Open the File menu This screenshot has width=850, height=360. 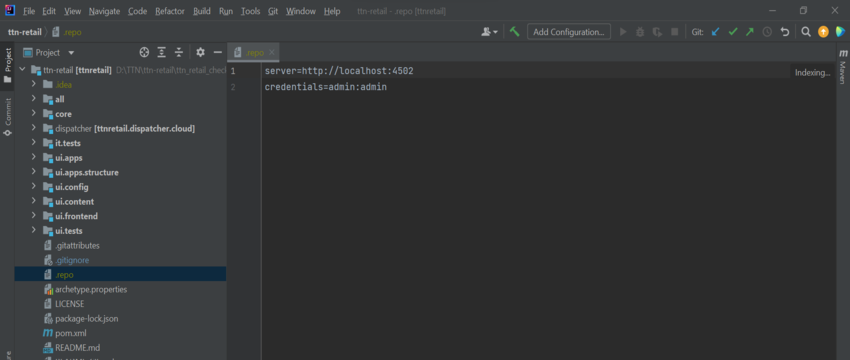29,11
